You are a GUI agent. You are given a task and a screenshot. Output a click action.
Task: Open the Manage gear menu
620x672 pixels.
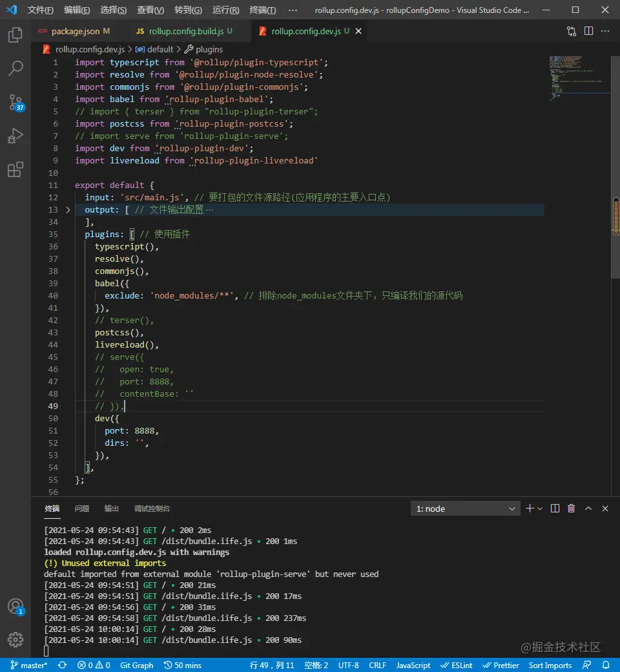coord(15,640)
